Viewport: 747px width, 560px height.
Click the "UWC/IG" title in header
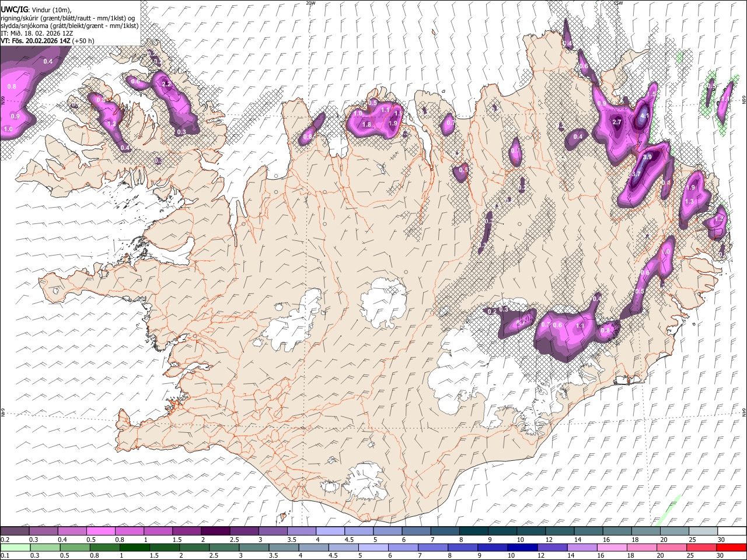pos(14,9)
